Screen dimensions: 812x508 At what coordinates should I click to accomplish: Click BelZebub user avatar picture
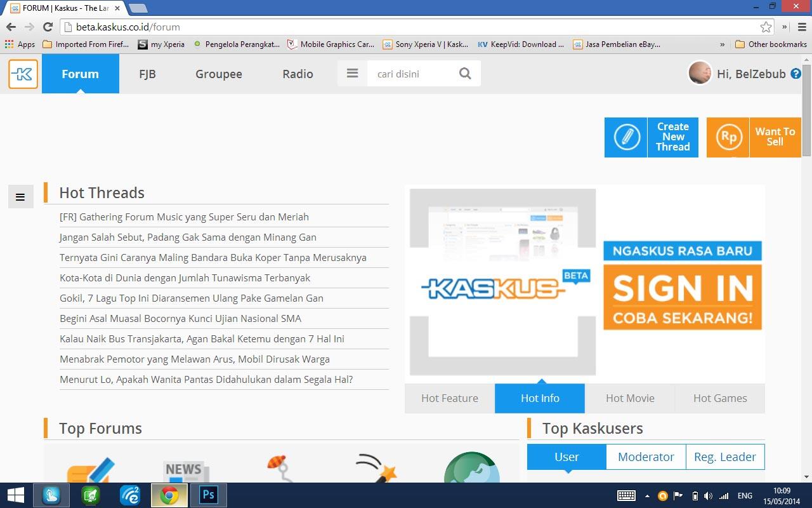tap(700, 73)
